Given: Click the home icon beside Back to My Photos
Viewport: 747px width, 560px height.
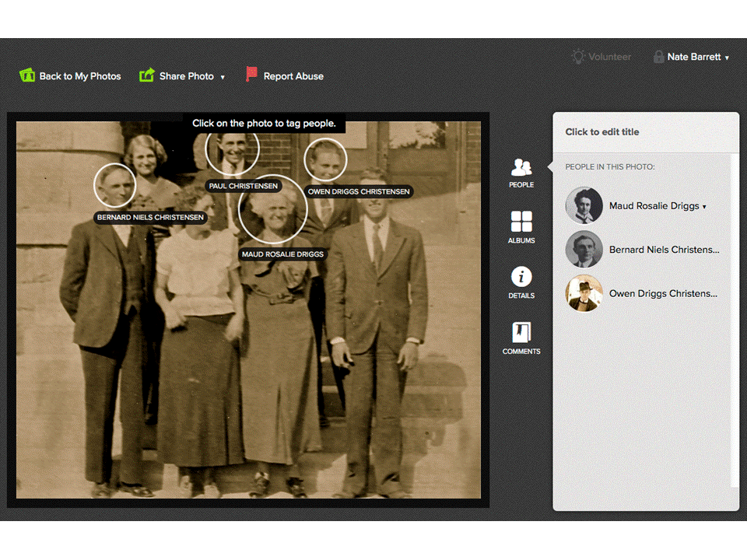Looking at the screenshot, I should 28,75.
